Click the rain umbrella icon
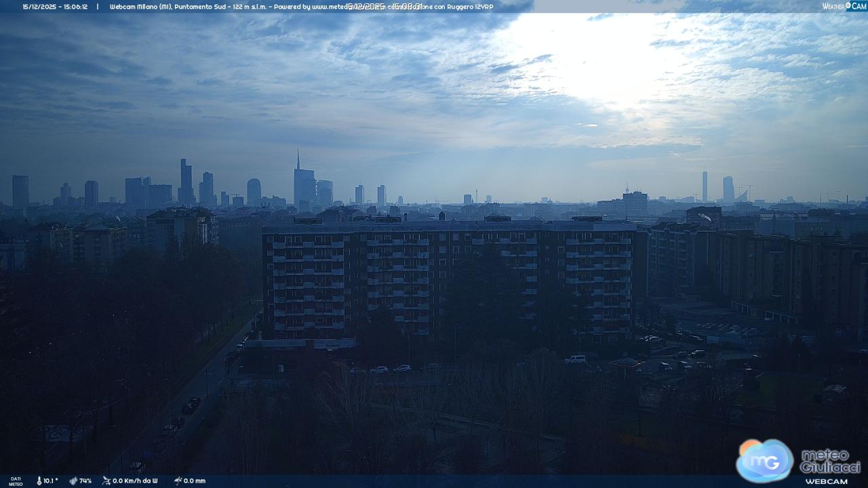 click(x=178, y=481)
